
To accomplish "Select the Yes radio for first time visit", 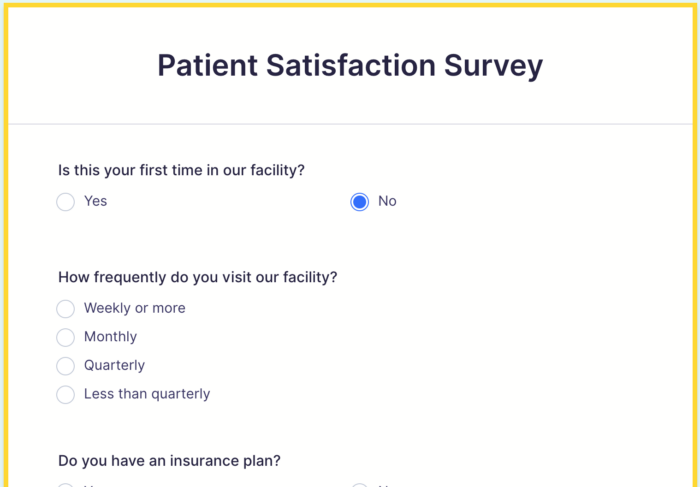I will [x=66, y=202].
